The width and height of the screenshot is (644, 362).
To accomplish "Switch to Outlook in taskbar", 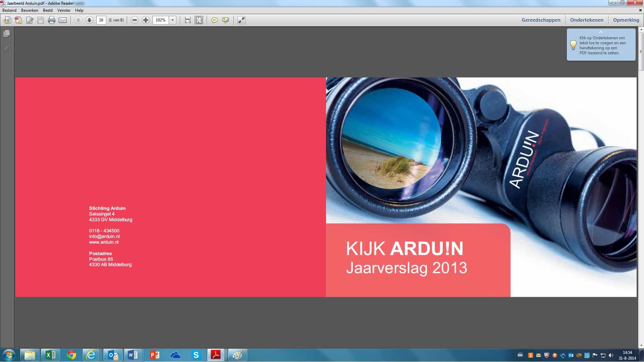I will (x=113, y=355).
